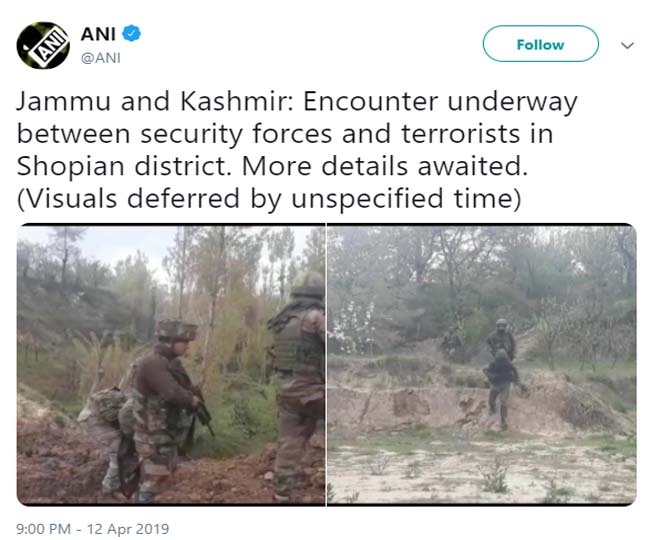Screen dimensions: 650x540
Task: Click the words "Encounter underway"
Action: tap(440, 102)
